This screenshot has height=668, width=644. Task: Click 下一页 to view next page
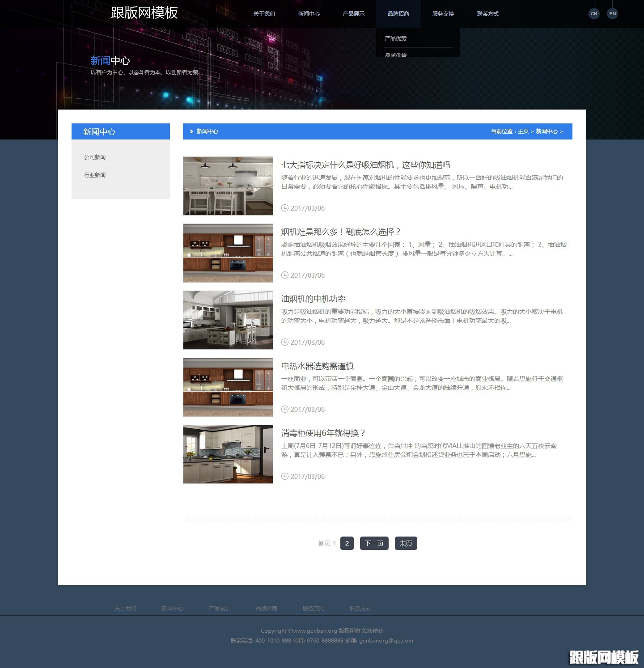[x=374, y=543]
